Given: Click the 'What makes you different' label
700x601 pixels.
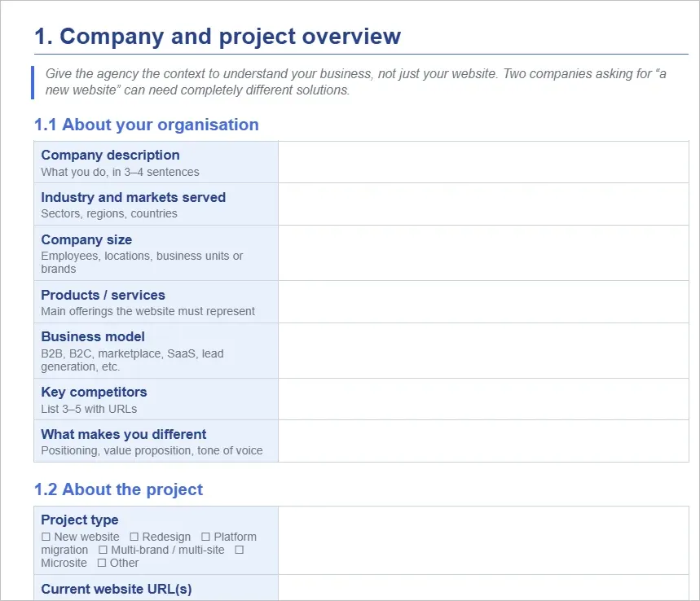Looking at the screenshot, I should (124, 434).
